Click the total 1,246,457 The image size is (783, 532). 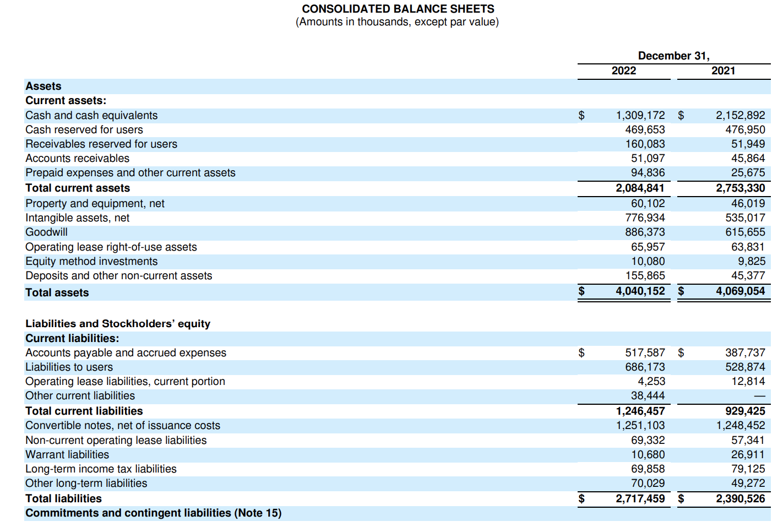tap(640, 411)
